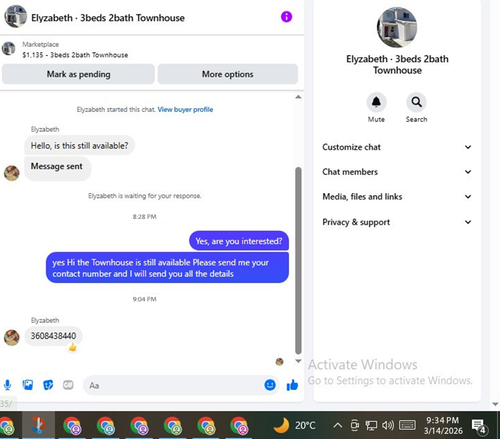
Task: Open Elyzabeth's avatar beside phone number message
Action: point(12,337)
